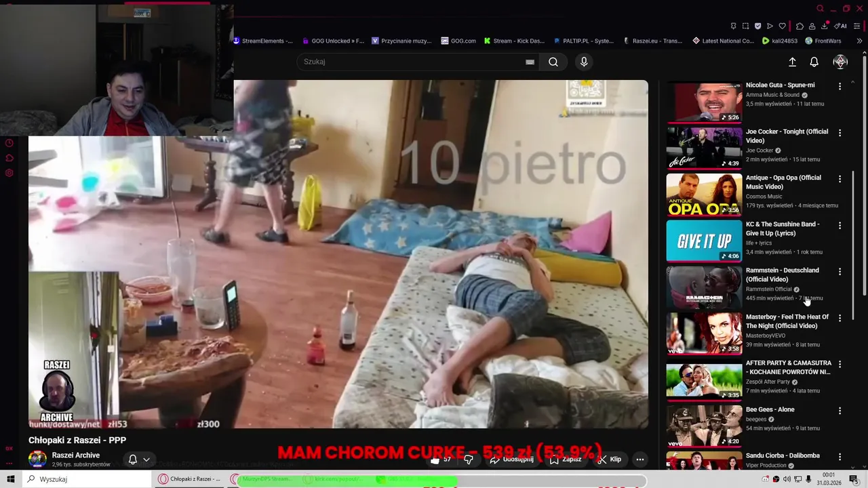This screenshot has height=488, width=868.
Task: Open more options for Joe Cocker - Tonight
Action: click(x=840, y=133)
